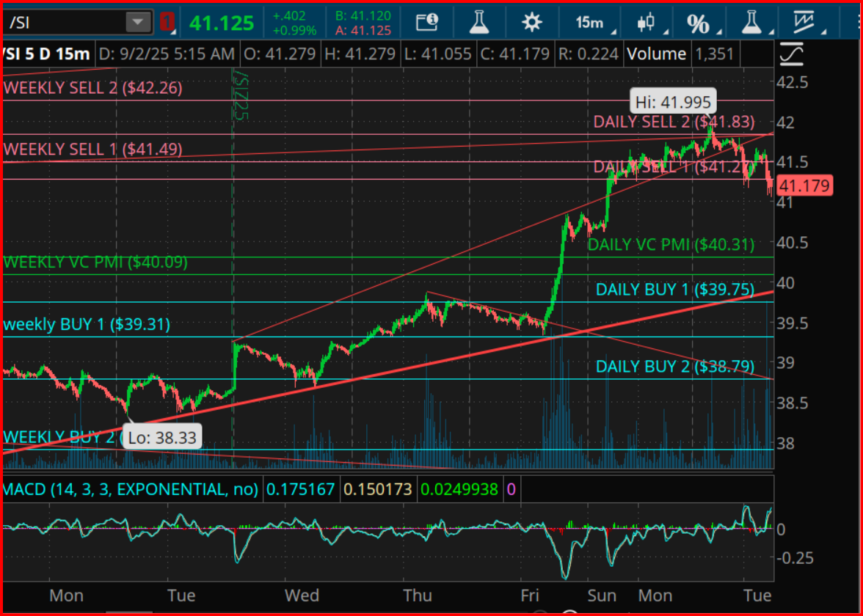Click the /SIZ25 contract rollover marker
This screenshot has height=616, width=863.
[241, 94]
